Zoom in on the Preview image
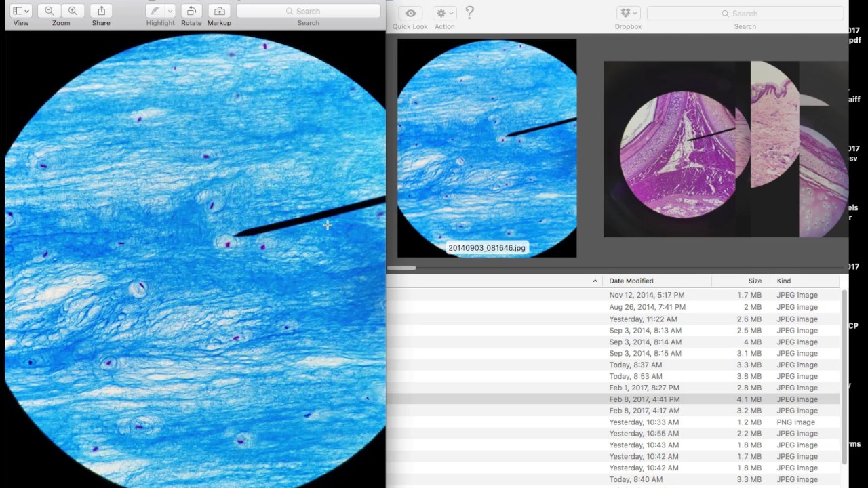Screen dimensions: 868x488 point(73,12)
